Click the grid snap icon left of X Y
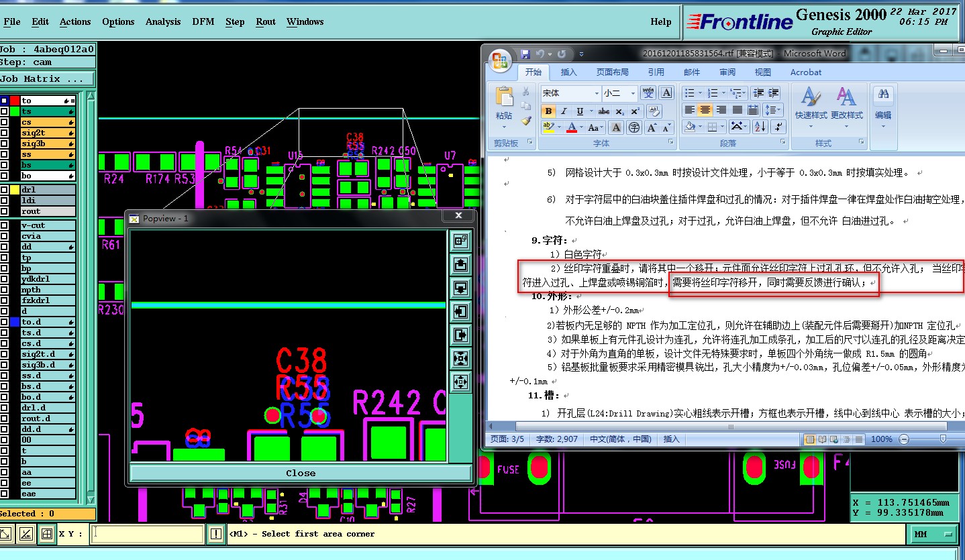Image resolution: width=965 pixels, height=560 pixels. 46,534
